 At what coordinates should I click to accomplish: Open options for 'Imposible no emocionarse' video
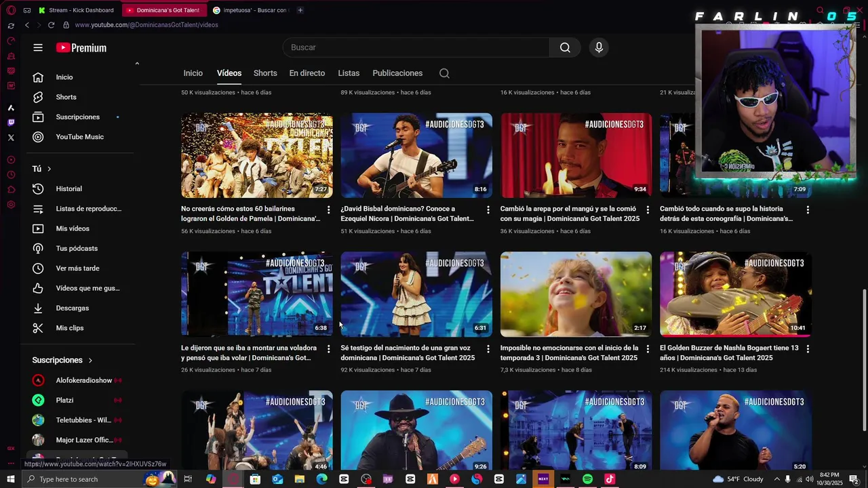(648, 349)
